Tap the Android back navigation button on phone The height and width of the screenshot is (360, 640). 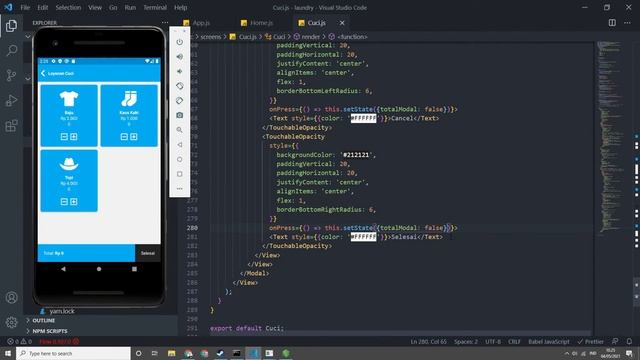63,269
